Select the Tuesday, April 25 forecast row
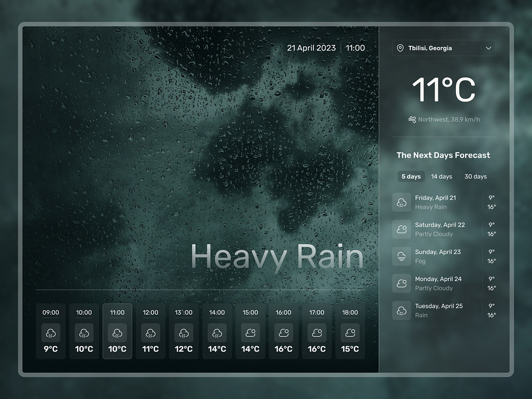 pyautogui.click(x=444, y=310)
